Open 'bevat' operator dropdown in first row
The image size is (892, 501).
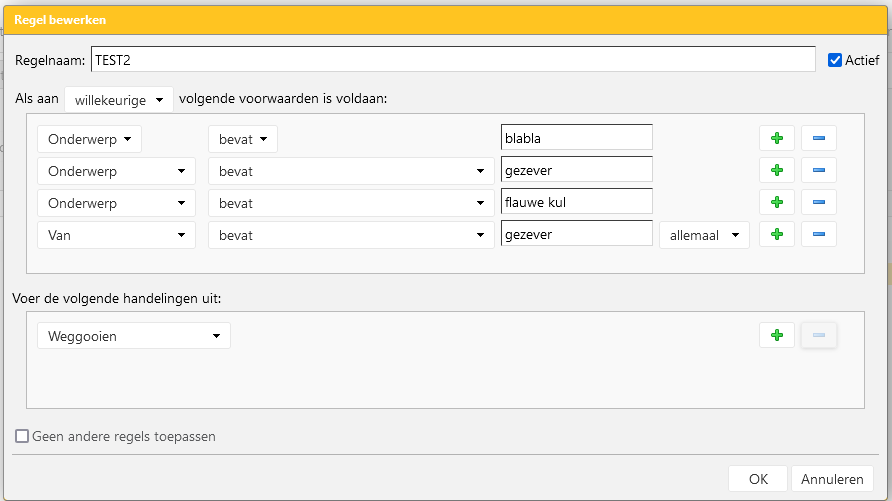click(242, 139)
